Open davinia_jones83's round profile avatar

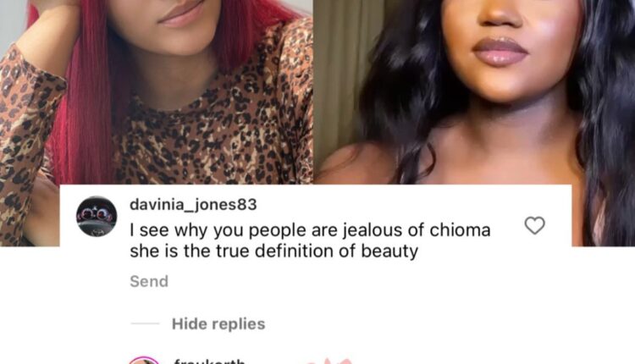coord(97,216)
